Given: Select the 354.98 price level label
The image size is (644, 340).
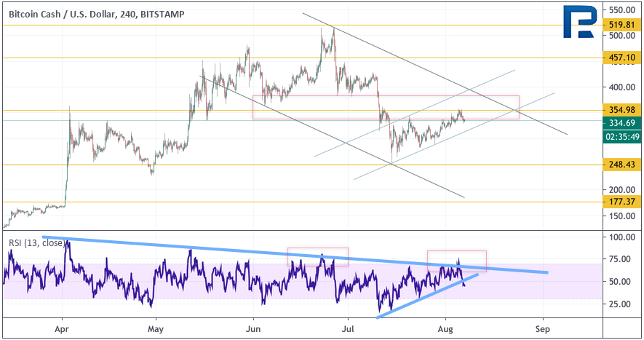Looking at the screenshot, I should point(622,110).
